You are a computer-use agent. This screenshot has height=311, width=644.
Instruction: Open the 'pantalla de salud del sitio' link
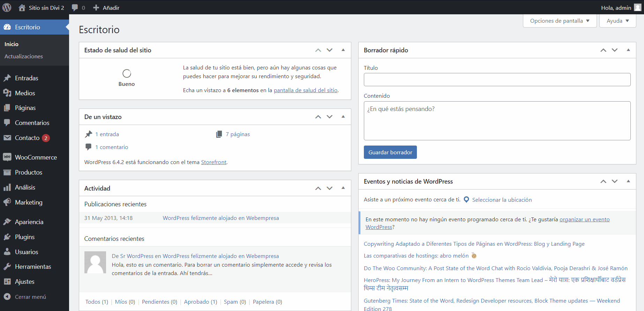(305, 90)
